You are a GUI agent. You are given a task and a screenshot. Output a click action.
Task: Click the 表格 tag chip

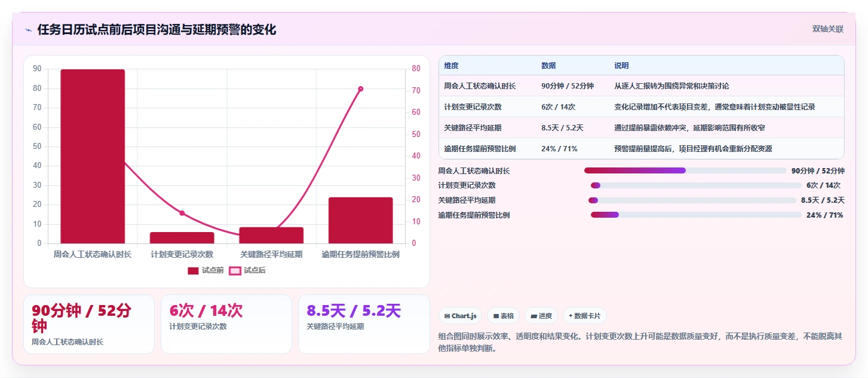click(504, 316)
